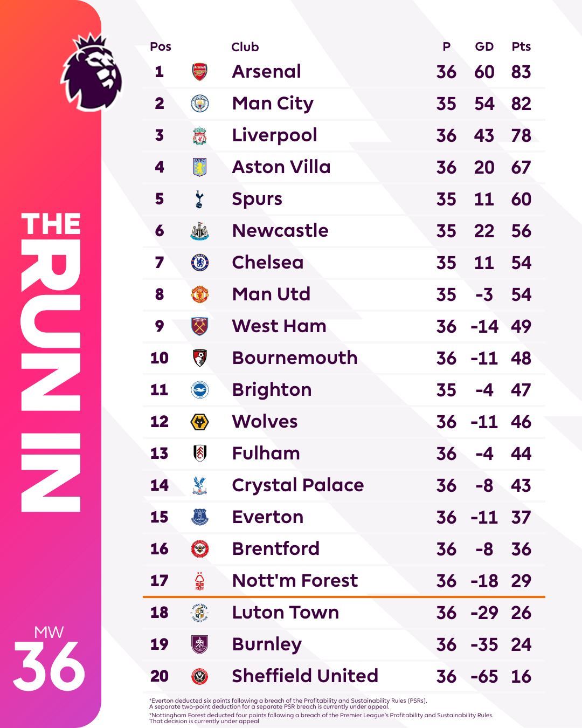582x728 pixels.
Task: Select the Wolves wolf-head crest
Action: point(200,422)
